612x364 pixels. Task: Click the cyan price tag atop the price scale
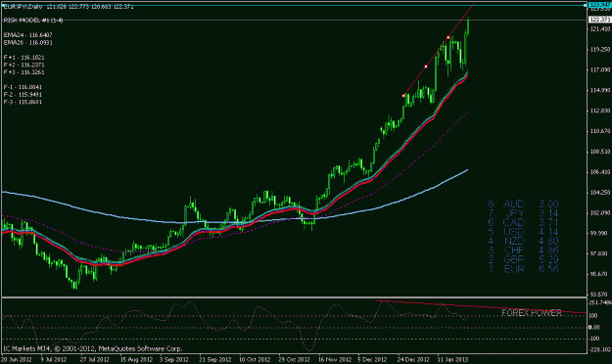click(x=599, y=5)
